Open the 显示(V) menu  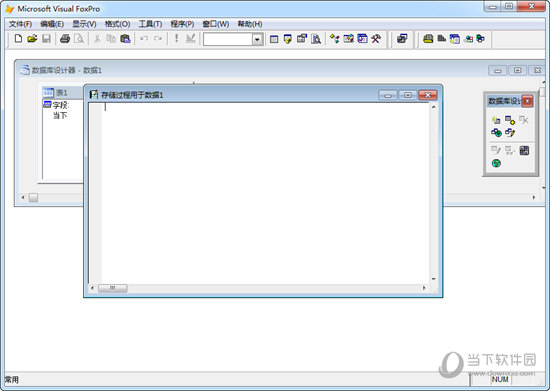point(84,24)
